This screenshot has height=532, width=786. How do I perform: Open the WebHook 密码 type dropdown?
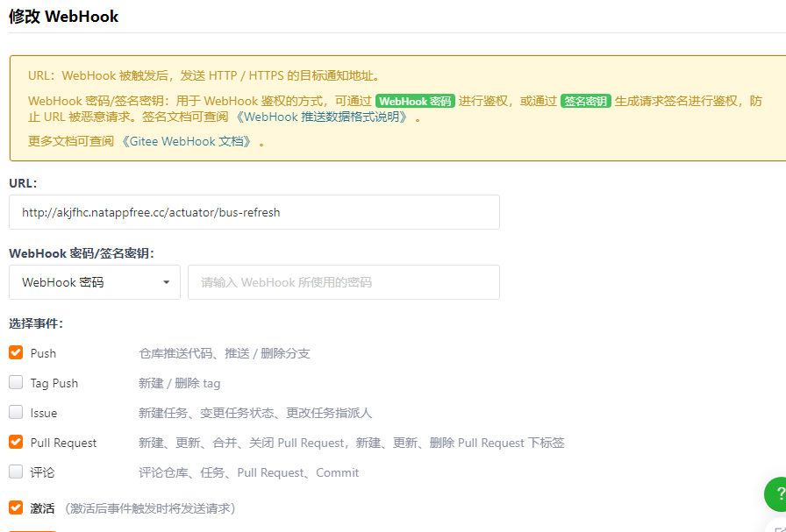95,282
